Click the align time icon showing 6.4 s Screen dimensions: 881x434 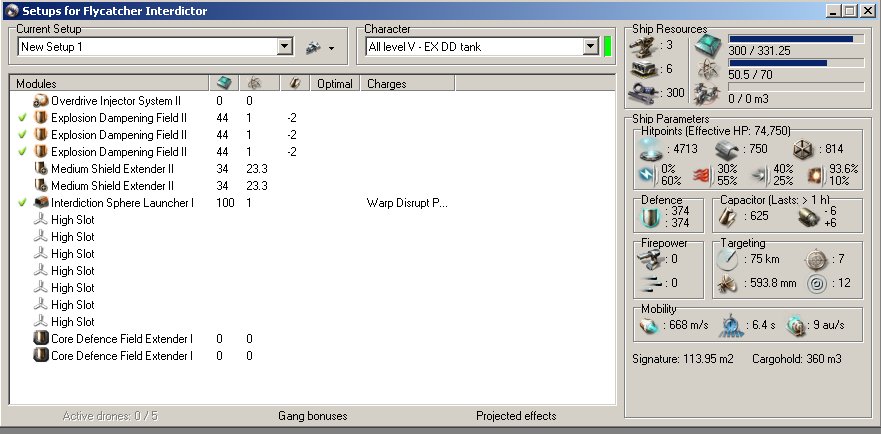point(732,326)
